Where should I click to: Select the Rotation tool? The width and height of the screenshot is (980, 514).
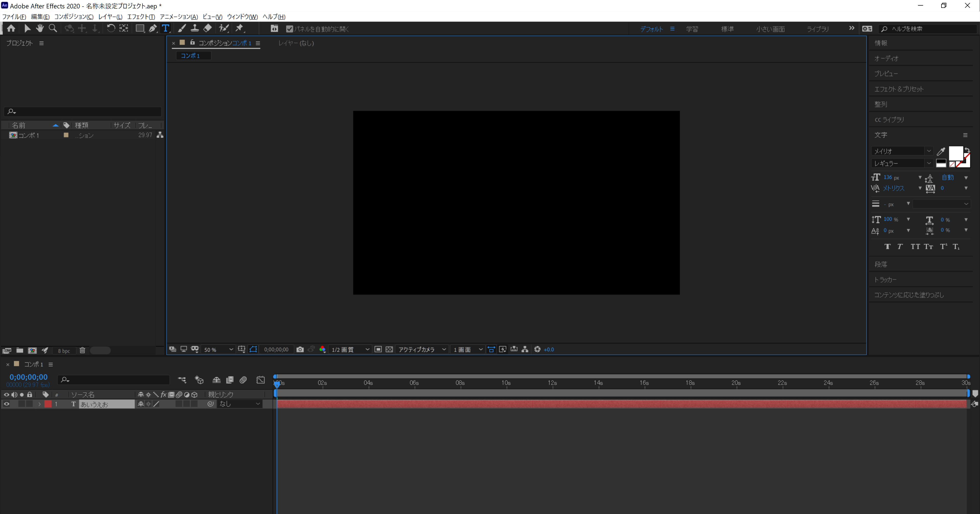111,29
